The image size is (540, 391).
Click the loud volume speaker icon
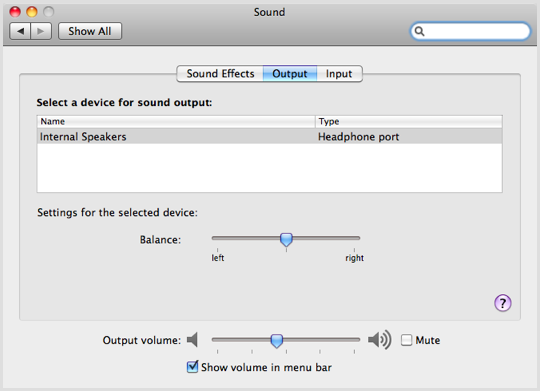[380, 340]
